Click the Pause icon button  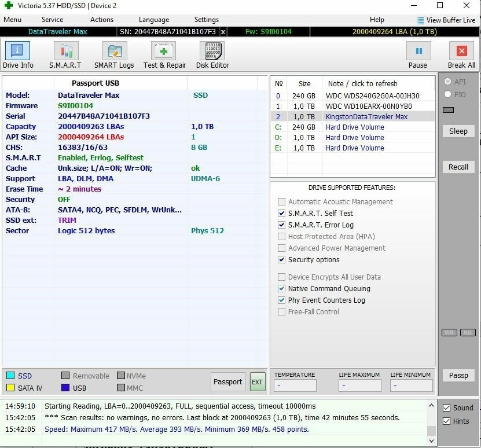click(x=418, y=51)
